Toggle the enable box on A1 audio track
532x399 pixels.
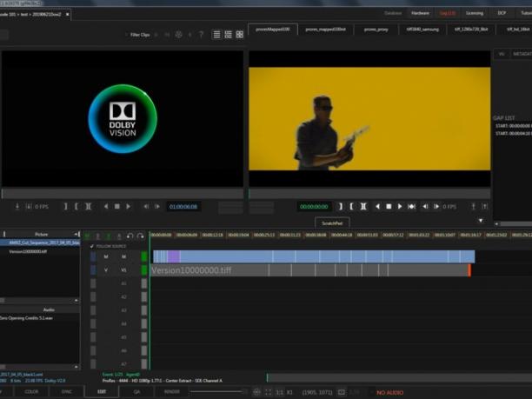coord(144,283)
